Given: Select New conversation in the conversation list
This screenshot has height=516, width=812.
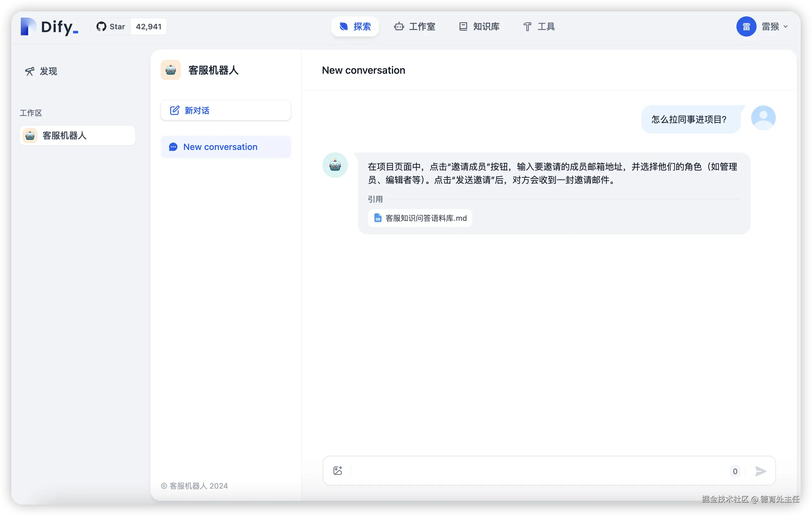Looking at the screenshot, I should 226,147.
